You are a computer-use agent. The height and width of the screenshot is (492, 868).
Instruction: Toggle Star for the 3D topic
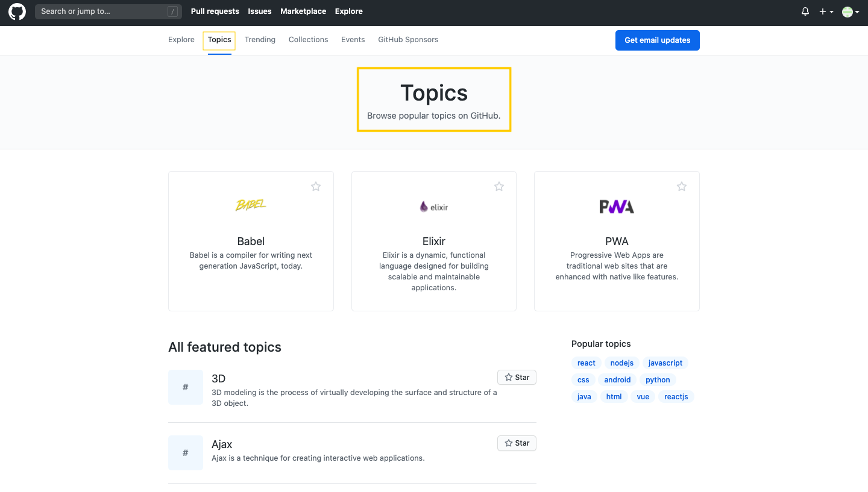[517, 378]
